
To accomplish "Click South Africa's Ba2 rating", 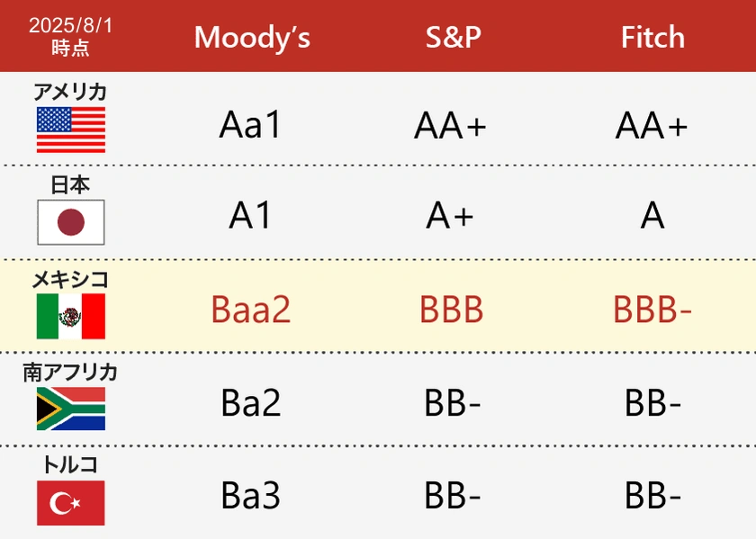I will click(251, 404).
